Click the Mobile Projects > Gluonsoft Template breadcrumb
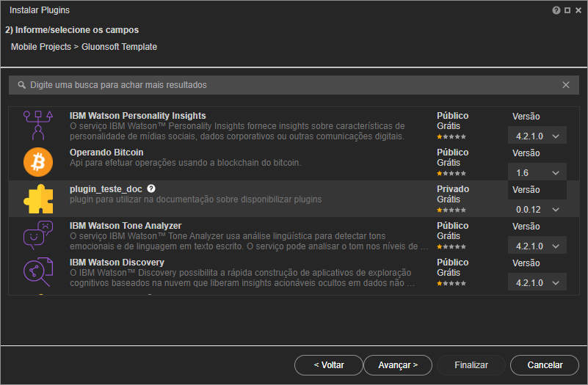Screen dimensions: 588x385 (x=84, y=47)
